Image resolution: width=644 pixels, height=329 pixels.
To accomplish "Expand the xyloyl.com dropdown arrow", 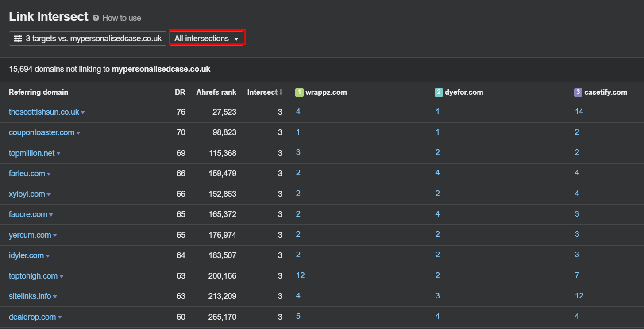I will [x=49, y=194].
